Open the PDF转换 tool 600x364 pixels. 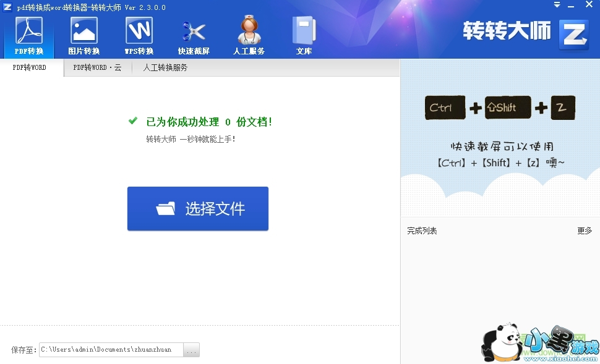coord(29,36)
